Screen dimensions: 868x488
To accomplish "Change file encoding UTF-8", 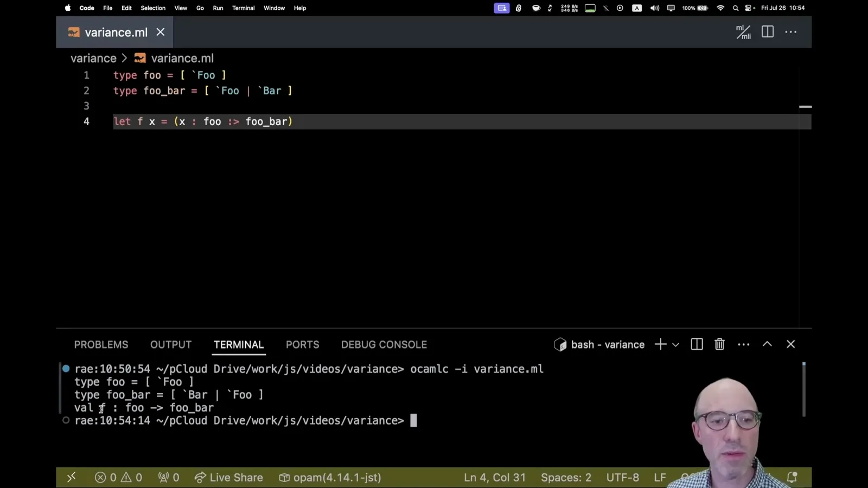I will (623, 477).
